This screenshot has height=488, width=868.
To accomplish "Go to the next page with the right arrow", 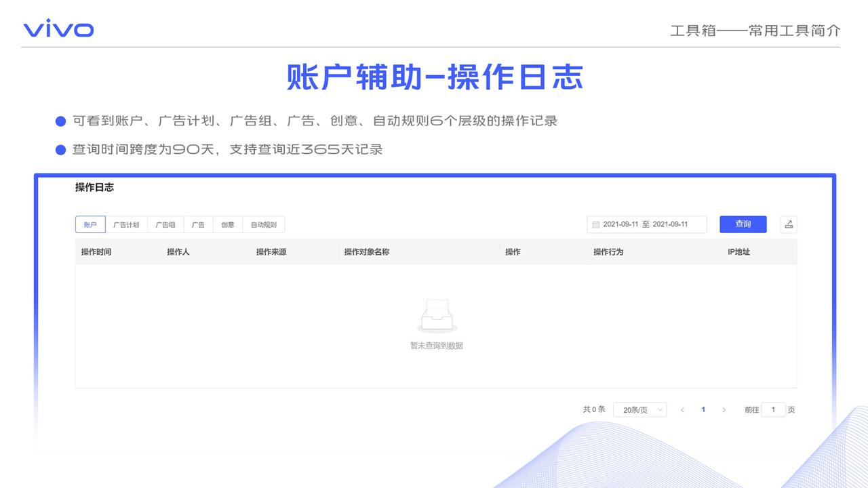I will (x=724, y=410).
